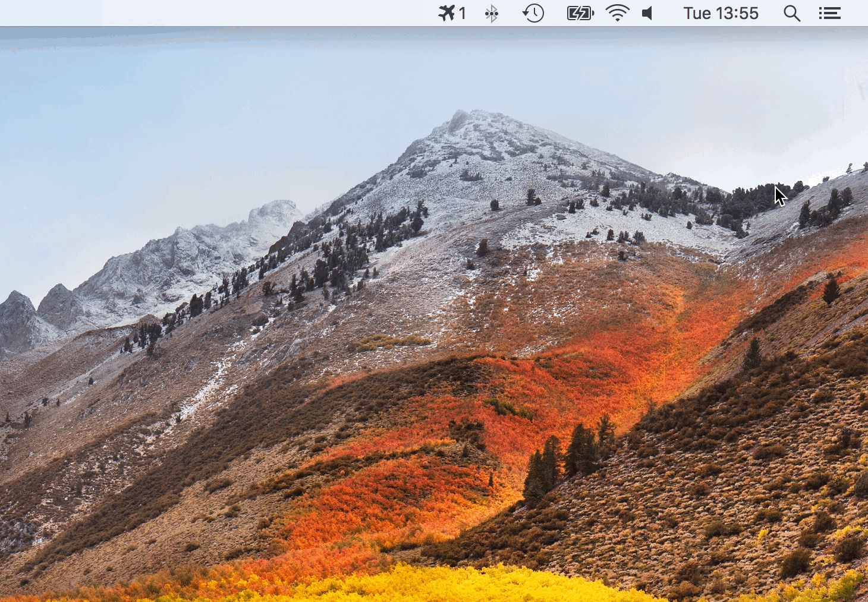Open the Time Machine menu

tap(533, 13)
